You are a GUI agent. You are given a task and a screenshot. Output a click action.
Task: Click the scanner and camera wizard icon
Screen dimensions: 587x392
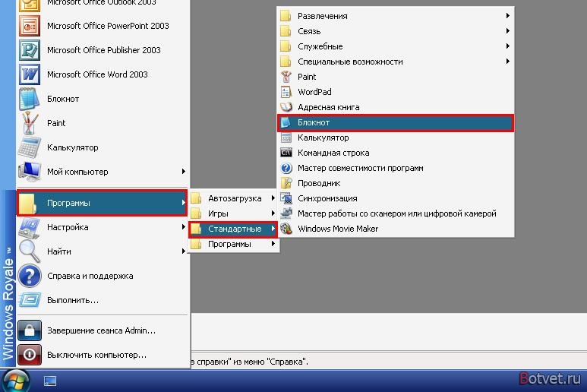coord(286,213)
